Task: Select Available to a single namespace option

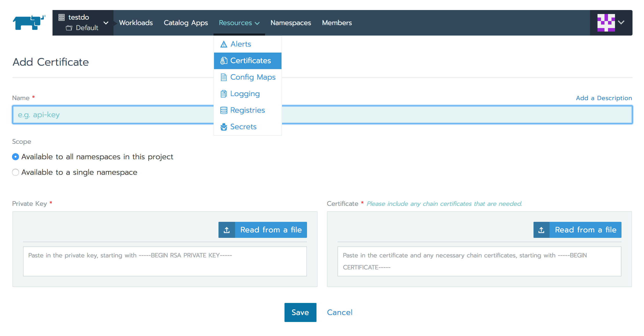Action: pyautogui.click(x=16, y=172)
